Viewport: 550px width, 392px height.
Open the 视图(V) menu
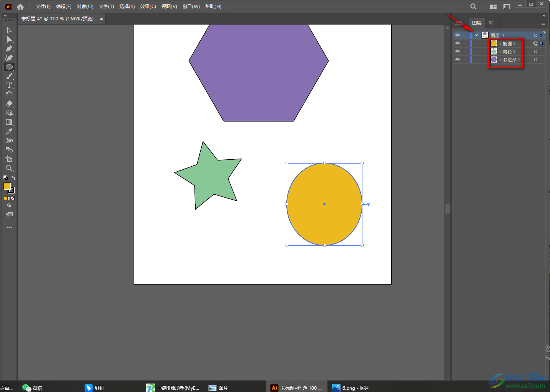(x=169, y=7)
